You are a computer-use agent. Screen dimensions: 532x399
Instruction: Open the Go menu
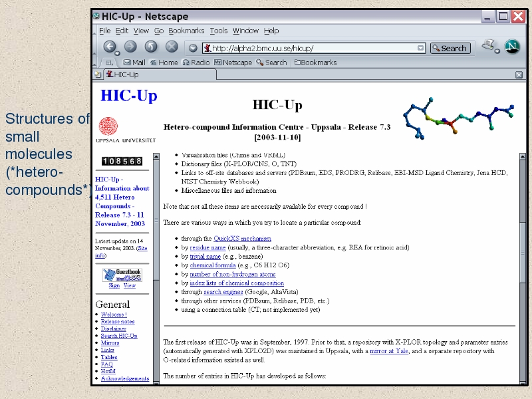pos(159,31)
